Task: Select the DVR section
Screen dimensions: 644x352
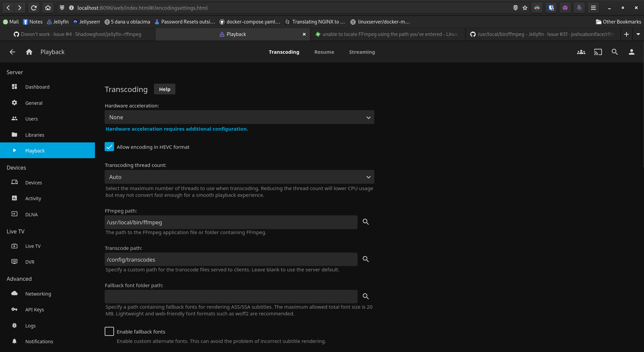Action: (x=30, y=262)
